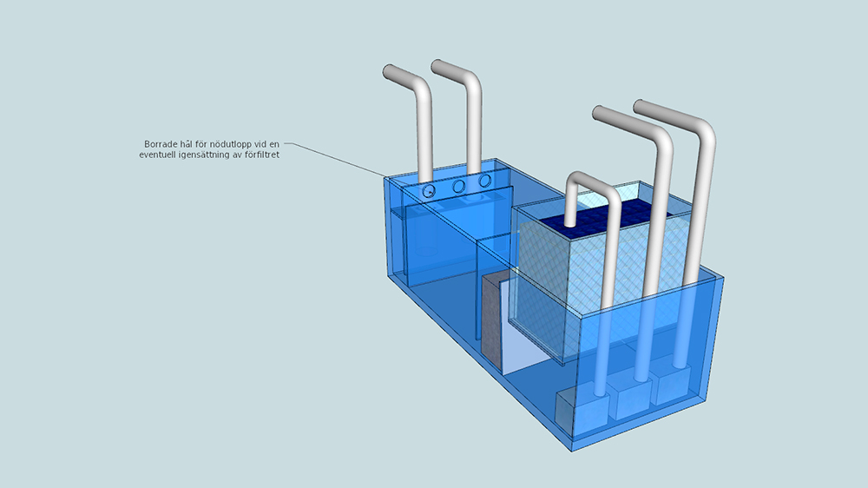The image size is (868, 488).
Task: Click the text line "eventuell igensättning av förfiltret"
Action: [209, 155]
